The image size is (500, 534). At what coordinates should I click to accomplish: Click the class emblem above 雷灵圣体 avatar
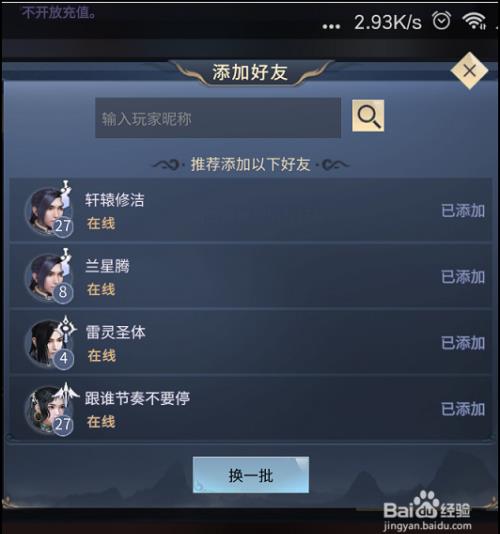[66, 328]
